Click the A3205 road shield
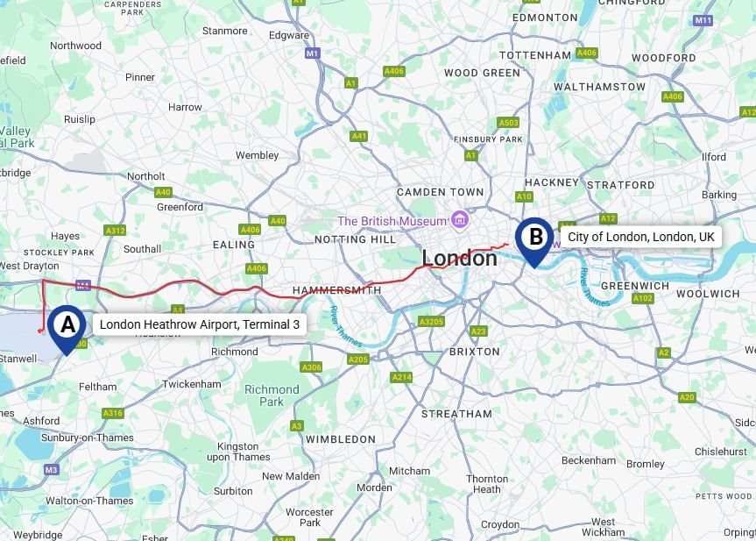756x541 pixels. (431, 322)
